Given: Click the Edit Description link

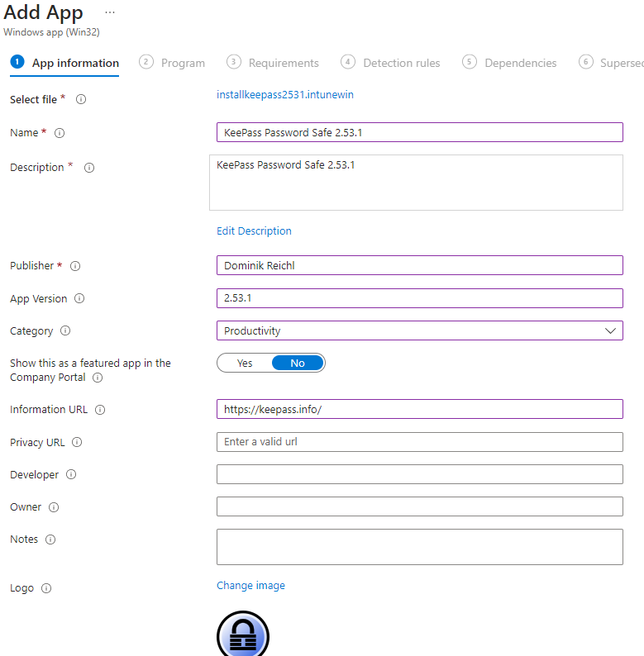Looking at the screenshot, I should click(254, 231).
